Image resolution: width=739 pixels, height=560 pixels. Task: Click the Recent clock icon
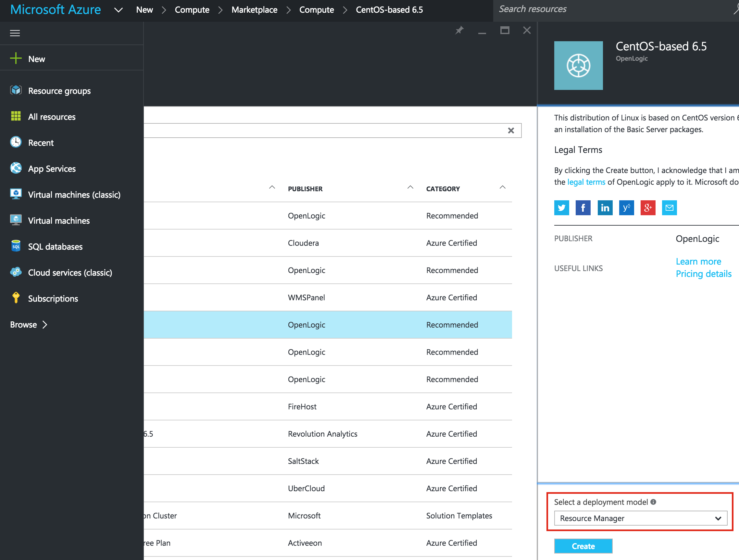click(x=16, y=142)
